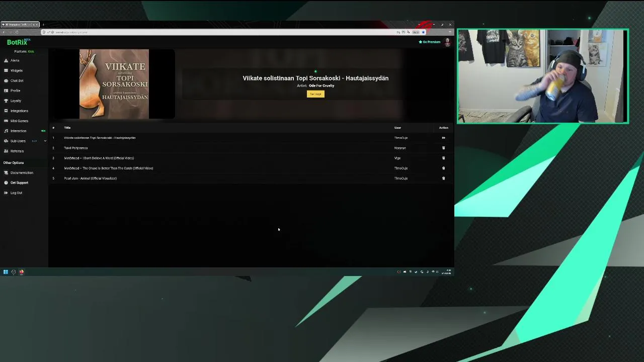Open the Chat Bot menu item
The width and height of the screenshot is (644, 362).
pos(17,80)
